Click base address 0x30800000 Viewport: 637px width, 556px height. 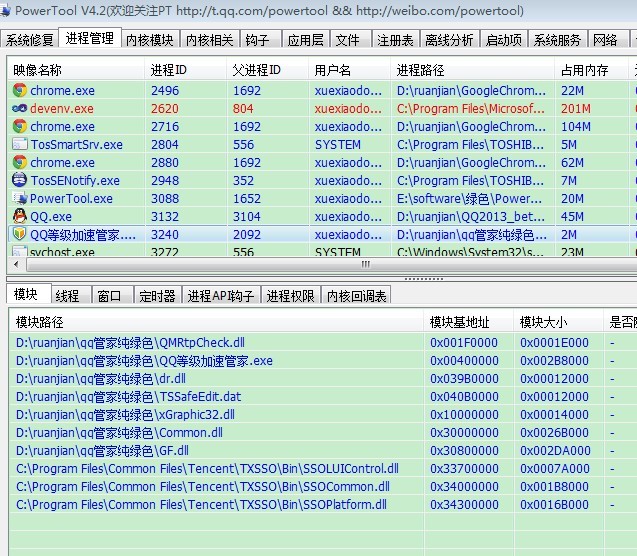464,450
